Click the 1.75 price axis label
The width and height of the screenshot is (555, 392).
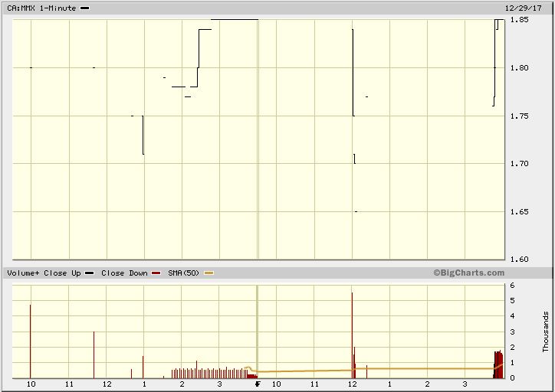(x=520, y=116)
